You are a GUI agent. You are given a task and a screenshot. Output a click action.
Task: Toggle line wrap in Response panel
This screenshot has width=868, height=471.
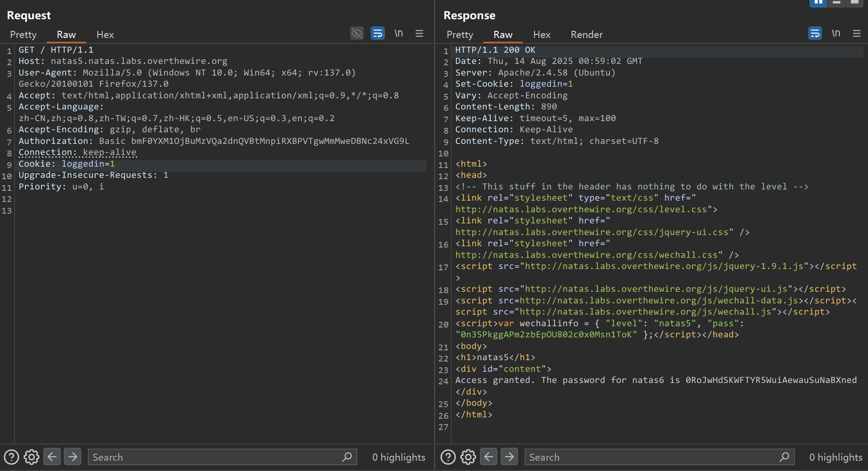815,33
